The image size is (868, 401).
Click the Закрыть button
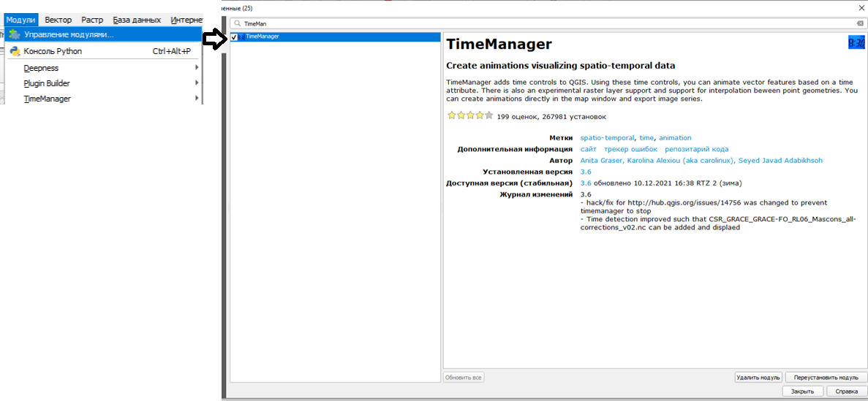802,391
